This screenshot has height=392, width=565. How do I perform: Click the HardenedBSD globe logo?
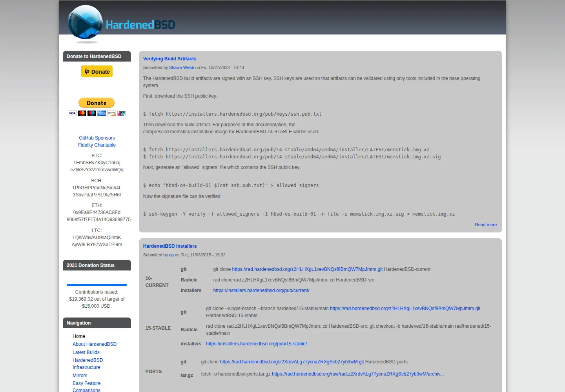pyautogui.click(x=85, y=24)
